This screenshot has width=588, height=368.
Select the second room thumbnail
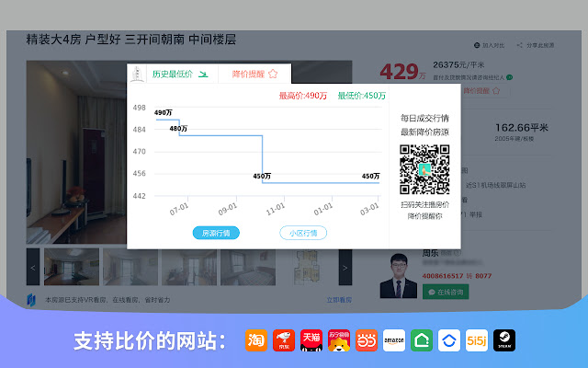coord(130,267)
